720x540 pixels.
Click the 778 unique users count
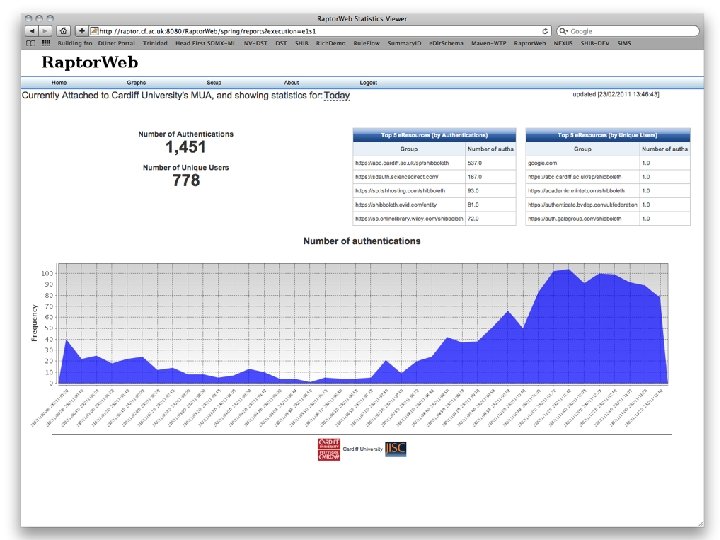point(186,180)
